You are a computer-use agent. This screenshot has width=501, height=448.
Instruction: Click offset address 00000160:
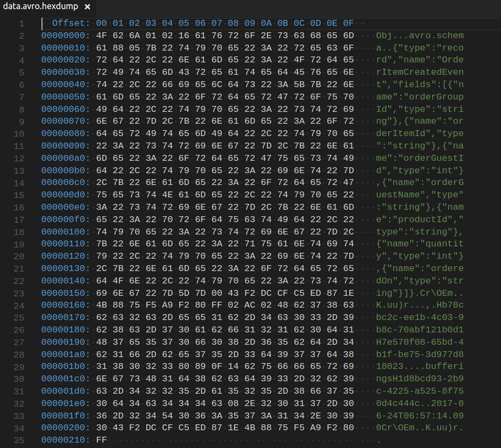pyautogui.click(x=66, y=305)
